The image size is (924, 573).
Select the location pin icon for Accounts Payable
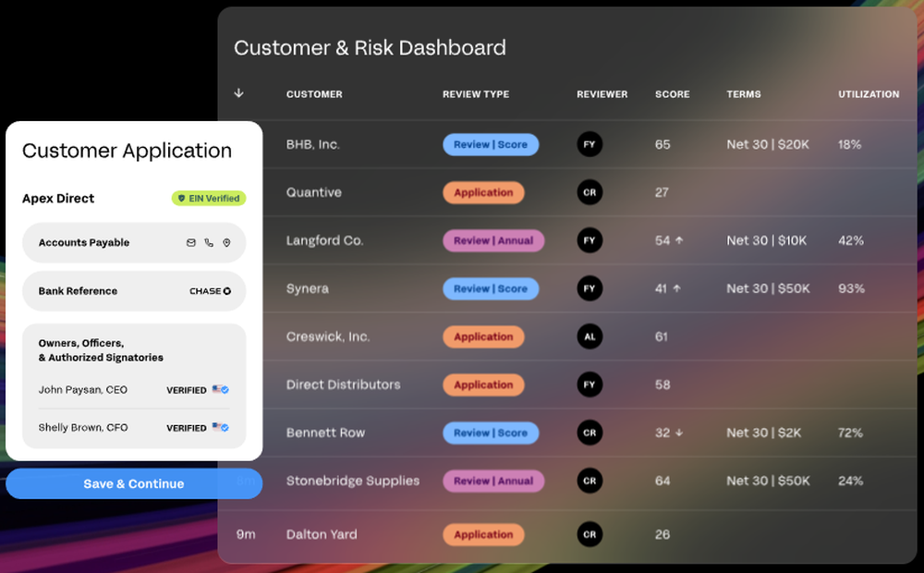coord(226,243)
